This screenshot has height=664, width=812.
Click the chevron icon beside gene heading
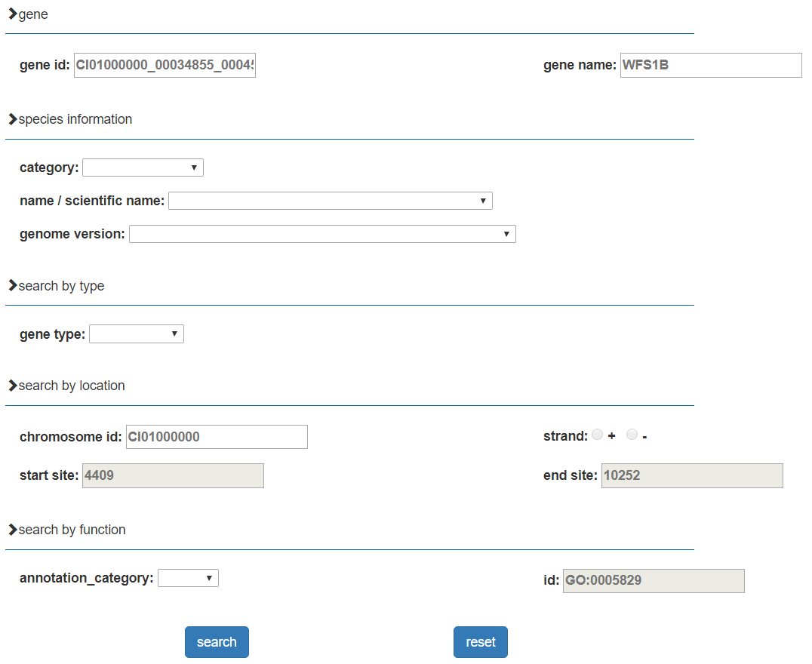(x=12, y=14)
